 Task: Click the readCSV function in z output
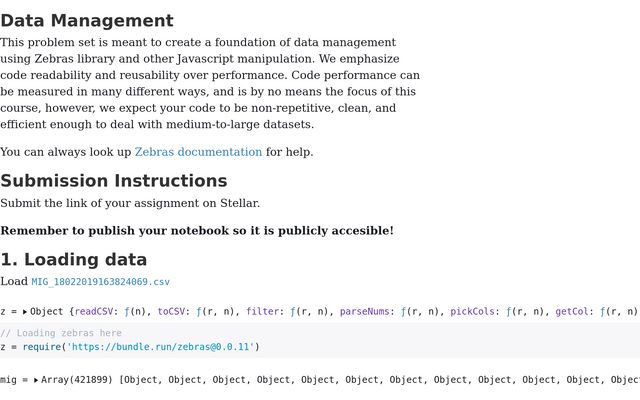pos(94,312)
